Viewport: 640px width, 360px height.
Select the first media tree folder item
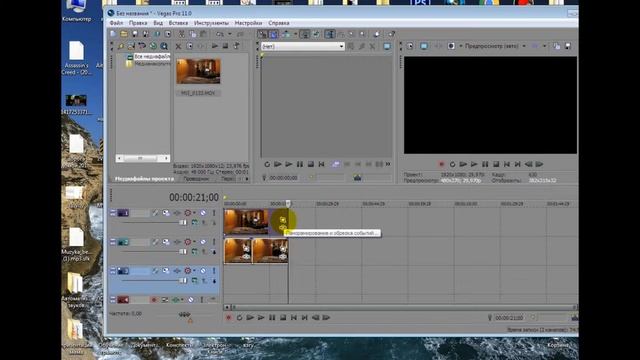[148, 56]
